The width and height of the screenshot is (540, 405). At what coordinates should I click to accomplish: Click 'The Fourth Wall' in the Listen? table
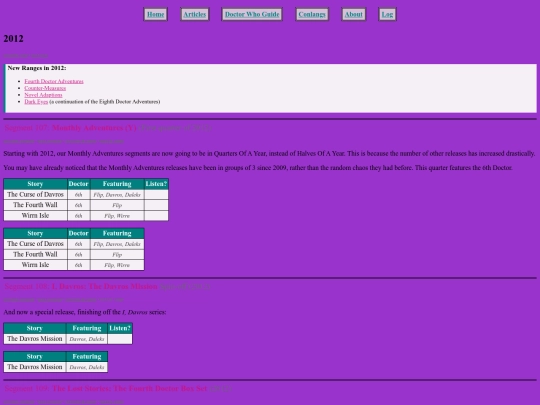35,205
